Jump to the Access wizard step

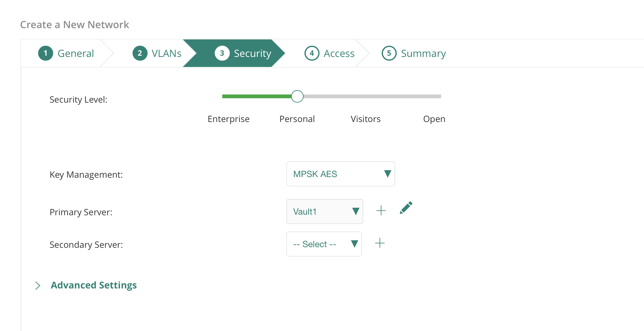click(339, 53)
